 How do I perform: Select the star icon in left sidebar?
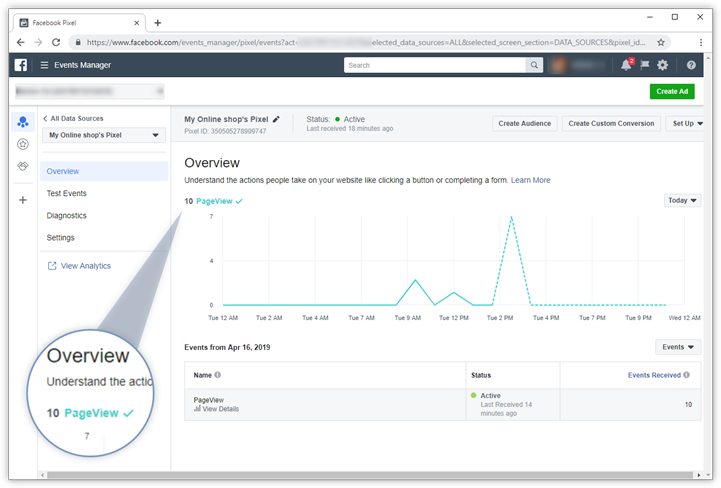tap(23, 144)
